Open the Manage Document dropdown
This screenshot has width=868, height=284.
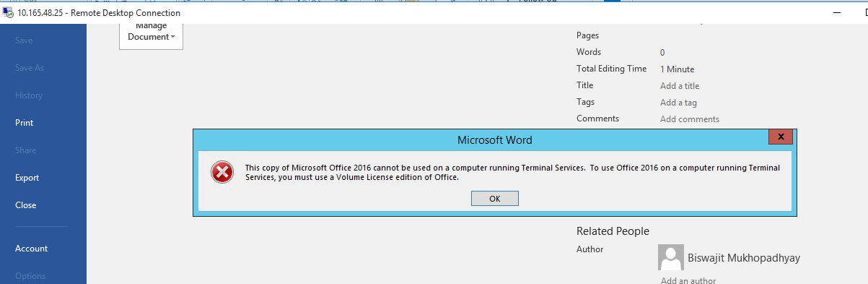coord(151,32)
